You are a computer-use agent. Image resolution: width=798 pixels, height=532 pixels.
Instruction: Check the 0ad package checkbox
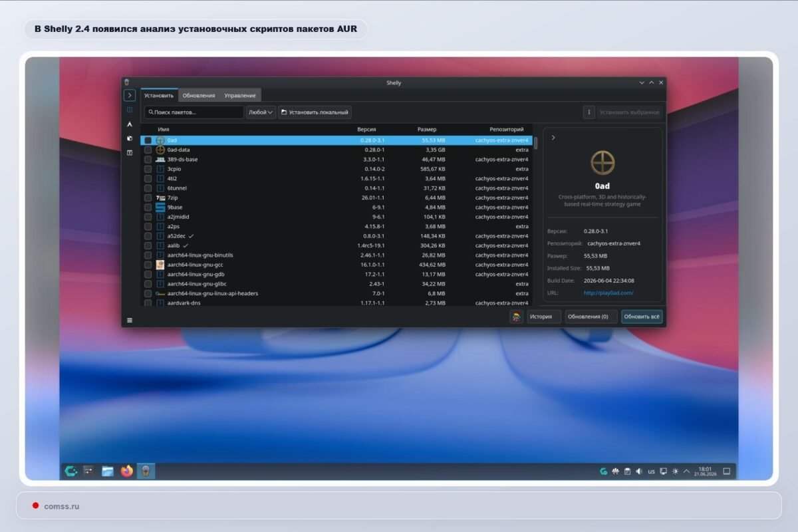point(148,141)
